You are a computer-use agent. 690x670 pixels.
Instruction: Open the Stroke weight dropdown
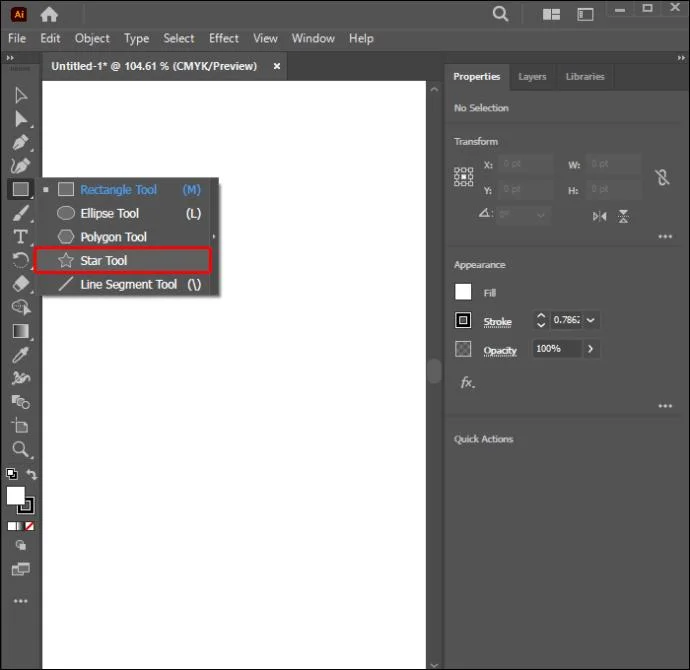click(x=591, y=320)
